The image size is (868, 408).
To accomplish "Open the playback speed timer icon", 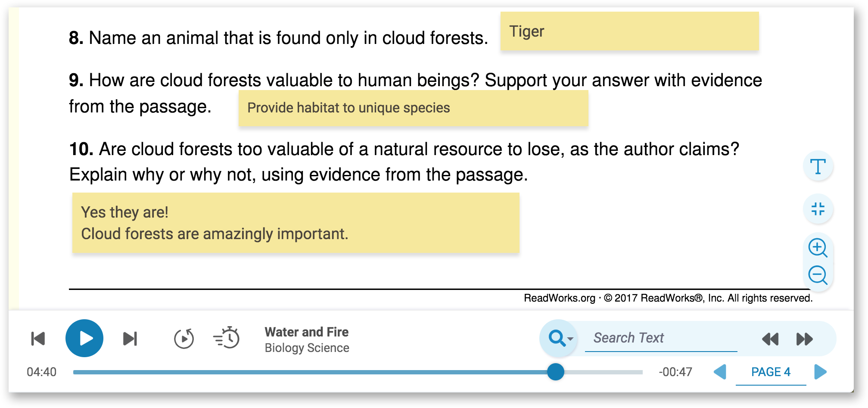I will (x=227, y=338).
